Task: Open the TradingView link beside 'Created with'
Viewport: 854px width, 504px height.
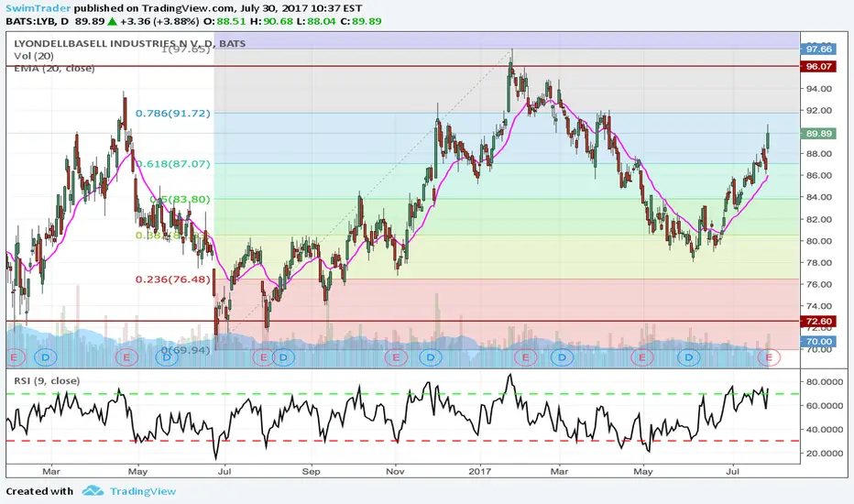Action: 143,491
